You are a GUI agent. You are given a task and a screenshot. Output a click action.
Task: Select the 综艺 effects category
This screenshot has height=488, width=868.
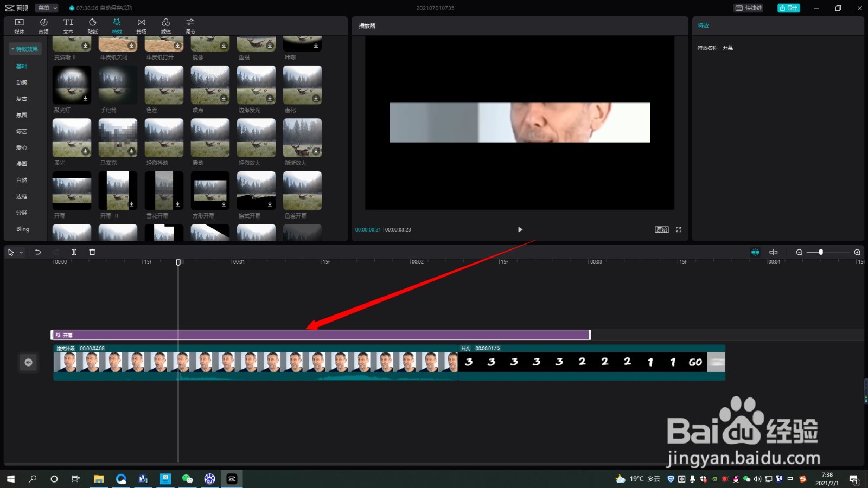tap(22, 131)
